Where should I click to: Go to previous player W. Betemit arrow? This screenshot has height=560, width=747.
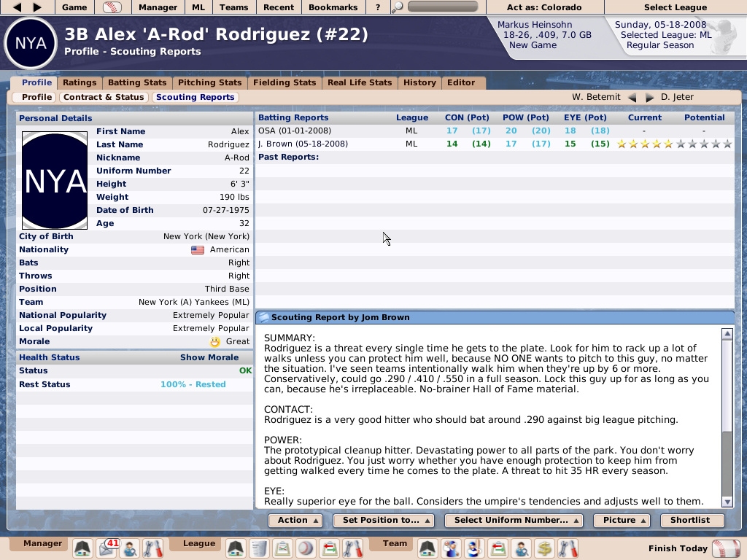tap(632, 97)
